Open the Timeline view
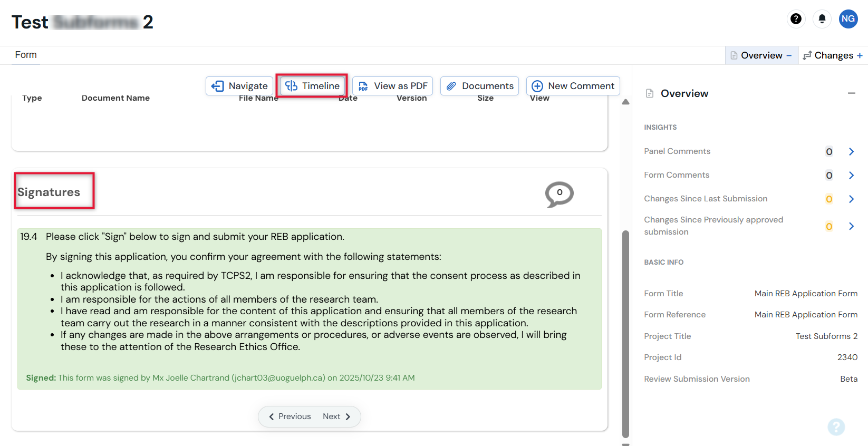 click(x=313, y=86)
